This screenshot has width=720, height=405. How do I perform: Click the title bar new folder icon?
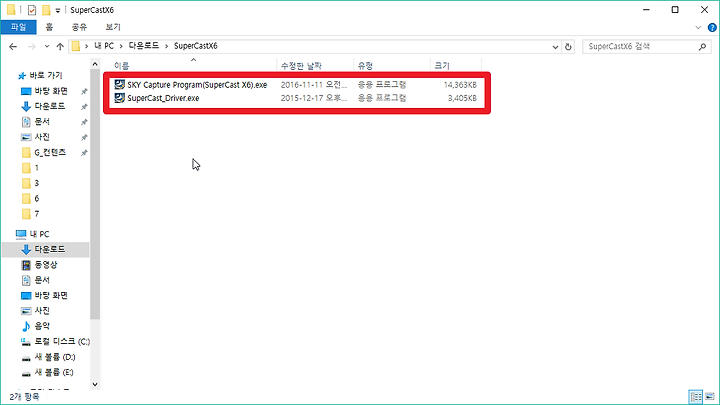point(46,10)
